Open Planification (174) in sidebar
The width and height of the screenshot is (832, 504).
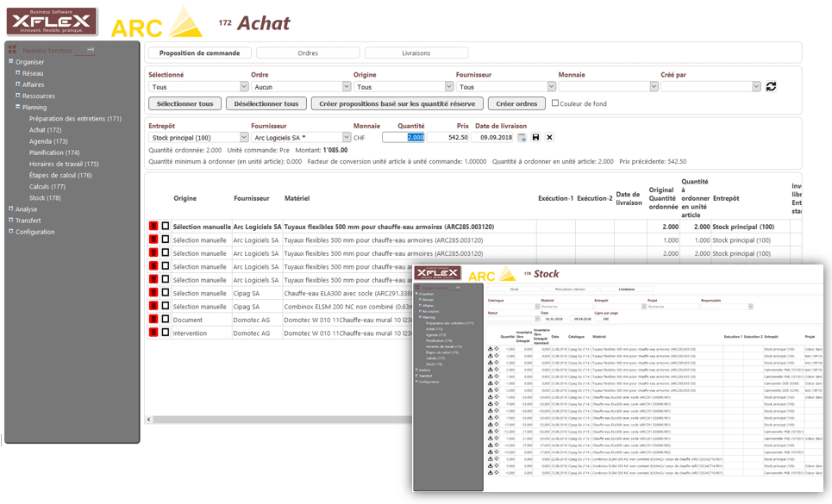[x=54, y=152]
